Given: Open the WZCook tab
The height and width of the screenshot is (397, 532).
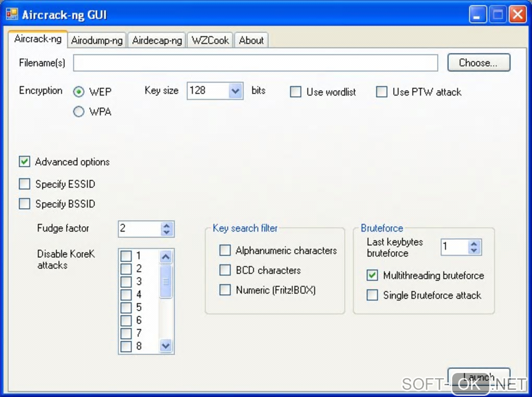Looking at the screenshot, I should [210, 40].
